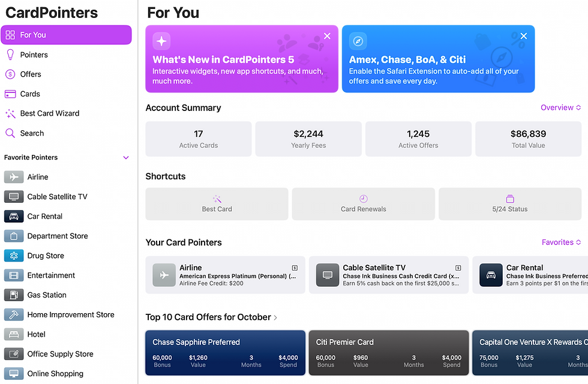Open the Overview dropdown in Account Summary
Viewport: 588px width, 384px height.
click(x=560, y=108)
